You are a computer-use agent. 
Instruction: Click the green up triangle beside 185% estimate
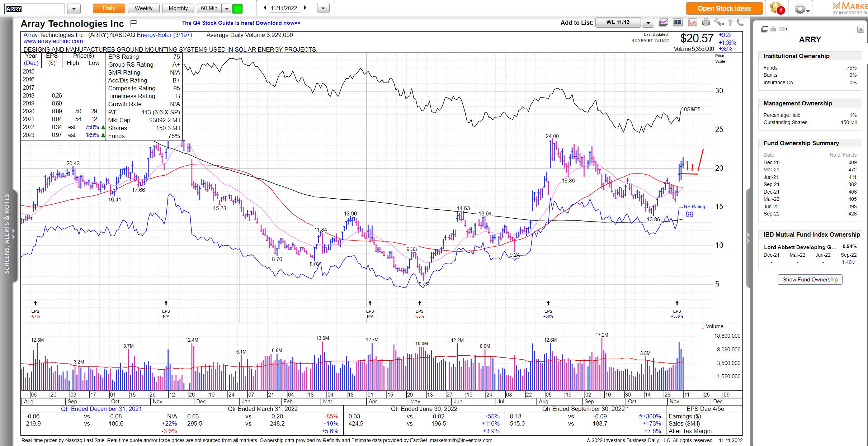tap(103, 135)
